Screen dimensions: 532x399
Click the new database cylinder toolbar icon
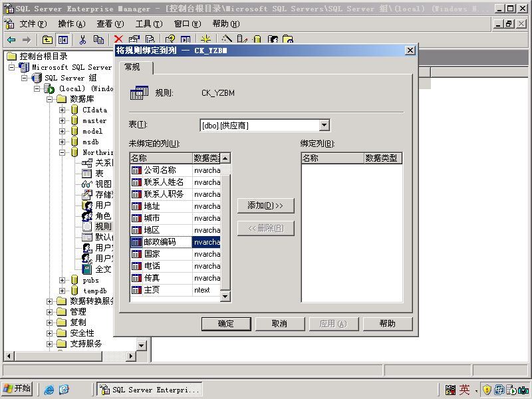257,39
